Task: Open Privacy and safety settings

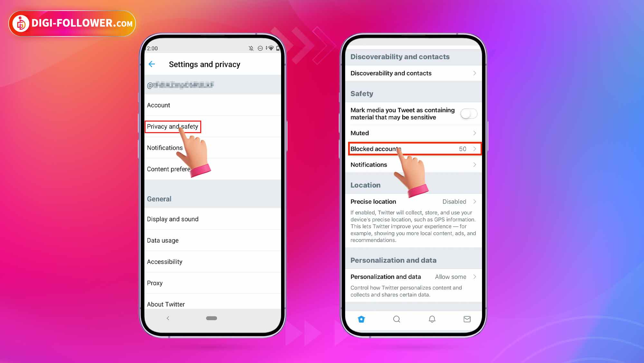Action: point(173,127)
